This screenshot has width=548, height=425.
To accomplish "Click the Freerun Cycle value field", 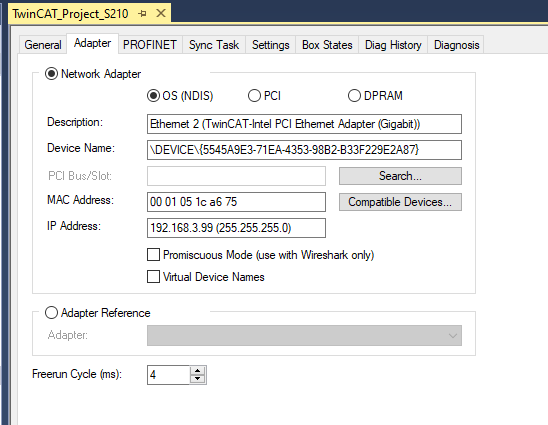I will 168,375.
